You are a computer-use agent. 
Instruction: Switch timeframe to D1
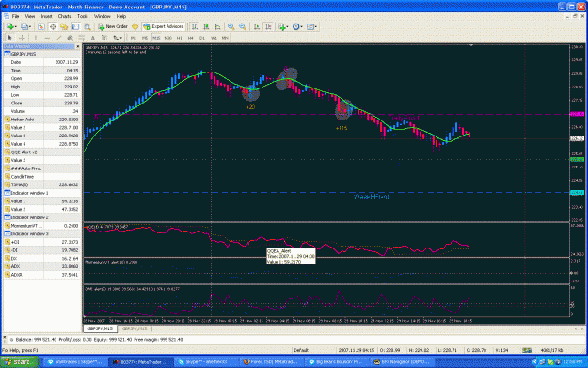(x=202, y=38)
